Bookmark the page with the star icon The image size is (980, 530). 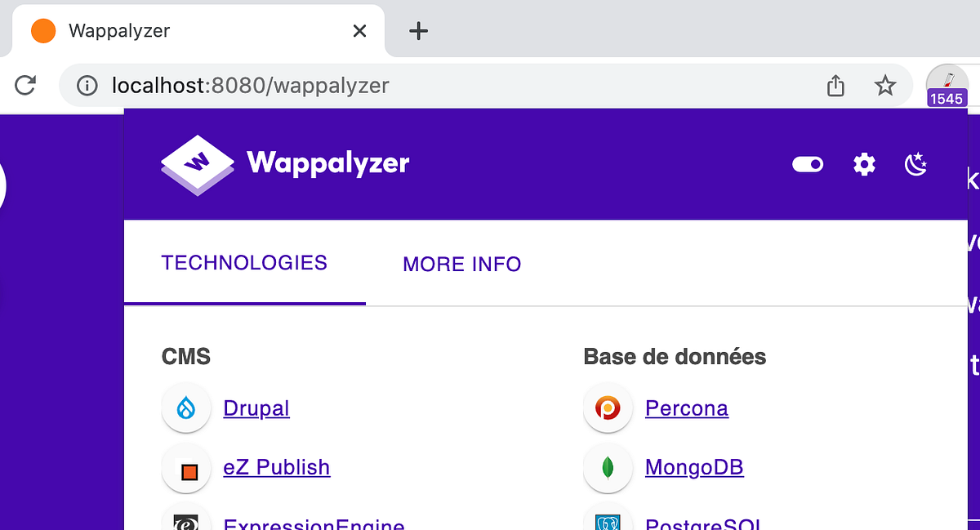(x=885, y=84)
